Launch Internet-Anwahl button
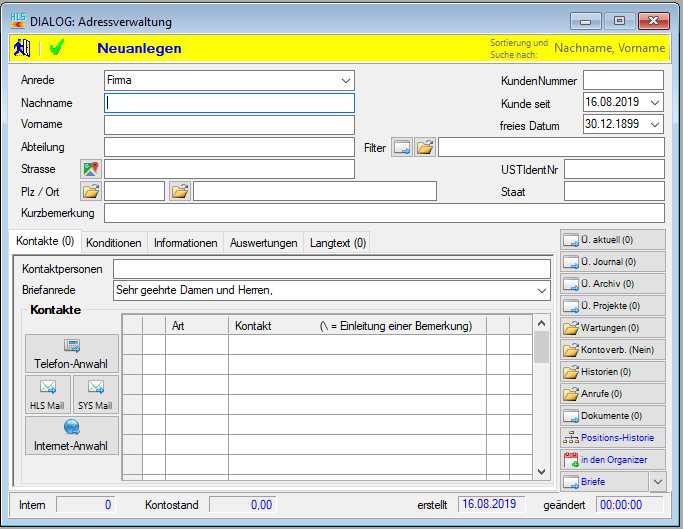The width and height of the screenshot is (683, 529). point(71,435)
